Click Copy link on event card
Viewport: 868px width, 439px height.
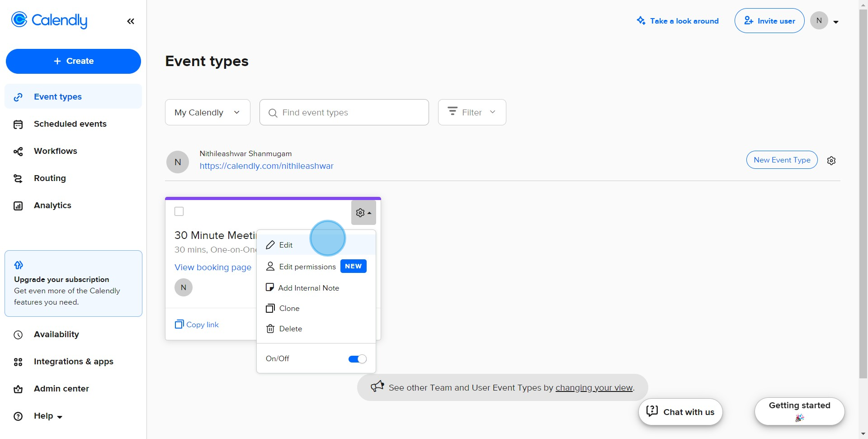pos(197,324)
